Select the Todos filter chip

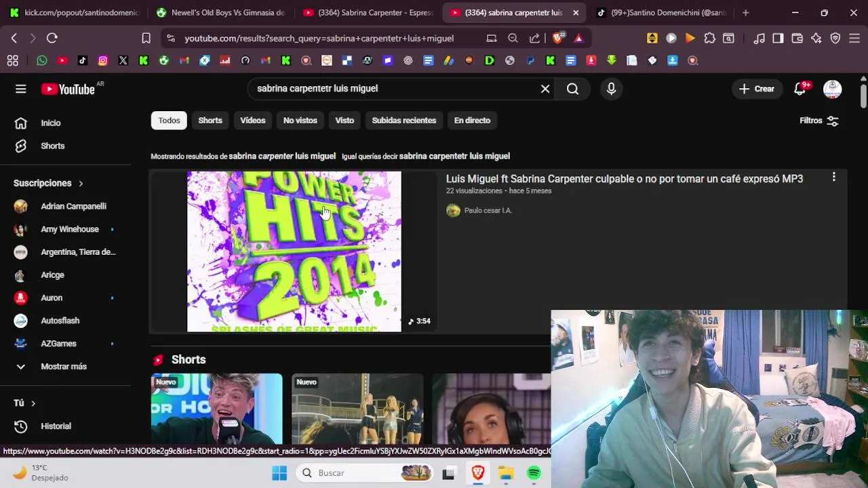[x=169, y=121]
